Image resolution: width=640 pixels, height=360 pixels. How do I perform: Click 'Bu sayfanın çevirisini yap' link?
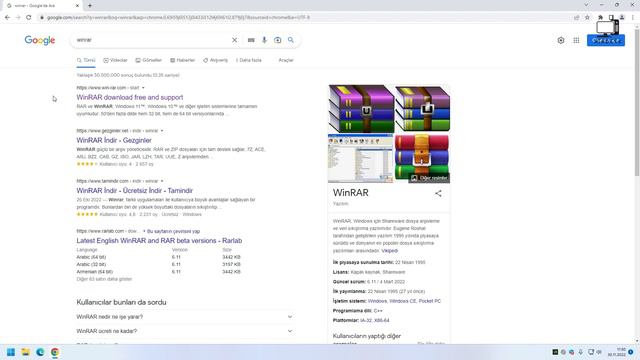click(173, 231)
